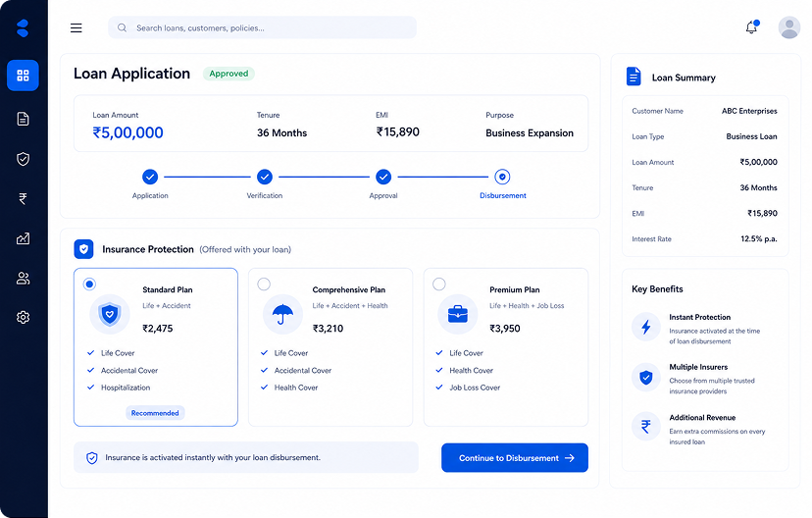This screenshot has width=812, height=518.
Task: Click the Standard Plan shield heart icon
Action: (x=110, y=314)
